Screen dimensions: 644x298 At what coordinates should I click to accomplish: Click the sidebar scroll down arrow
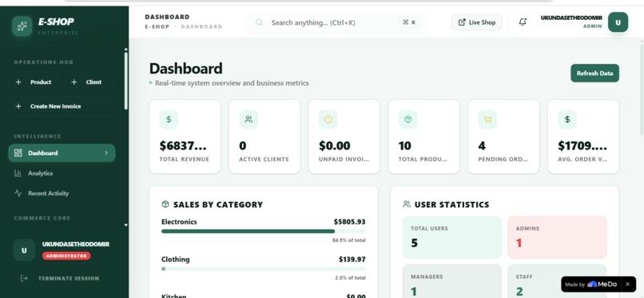tap(125, 225)
